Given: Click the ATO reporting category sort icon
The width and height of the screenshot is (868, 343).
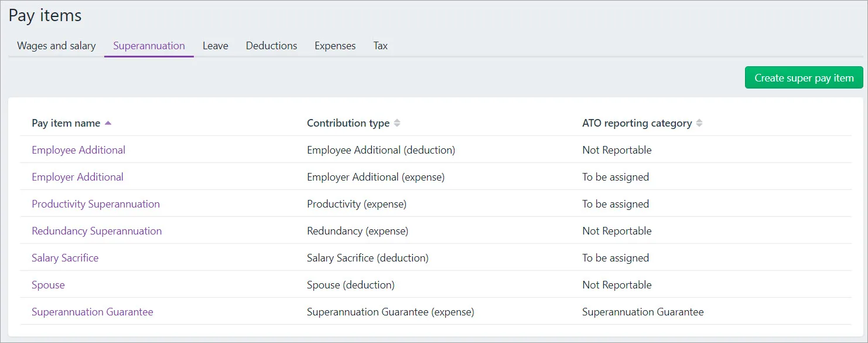Looking at the screenshot, I should pos(699,123).
